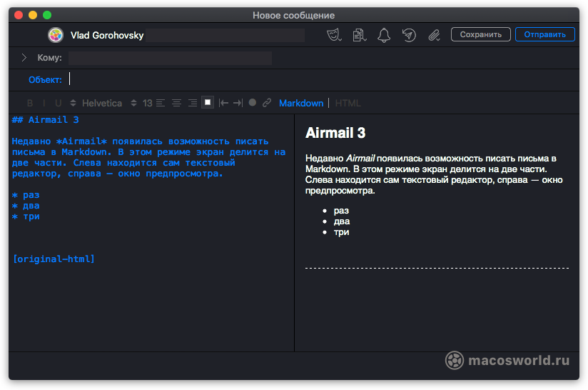Screen dimensions: 588x390
Task: Decrease indent with outdent icon
Action: [223, 103]
